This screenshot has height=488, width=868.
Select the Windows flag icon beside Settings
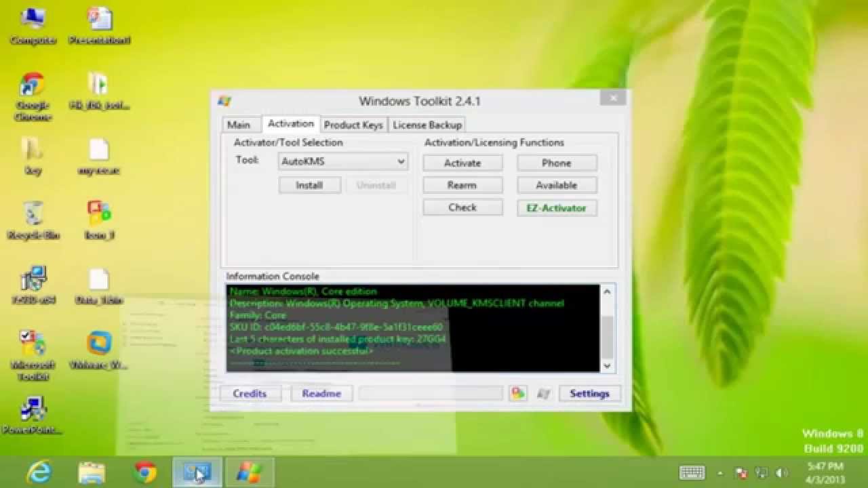(x=543, y=393)
